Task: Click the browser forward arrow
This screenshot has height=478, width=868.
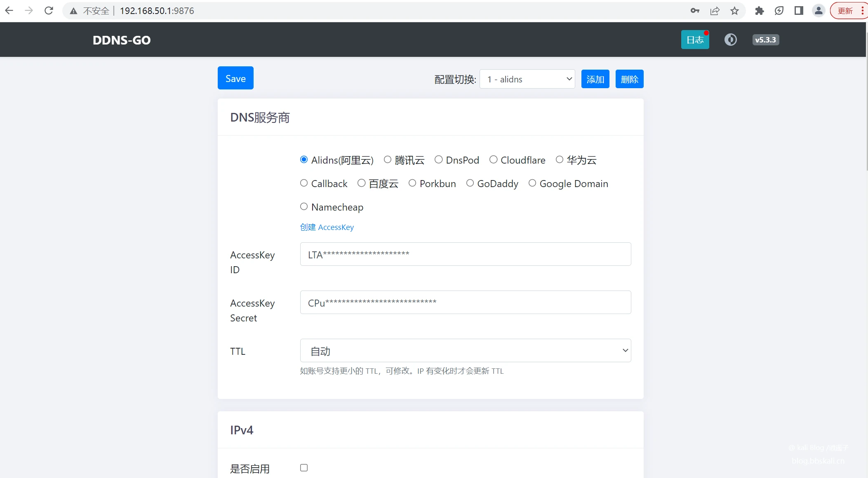Action: 29,11
